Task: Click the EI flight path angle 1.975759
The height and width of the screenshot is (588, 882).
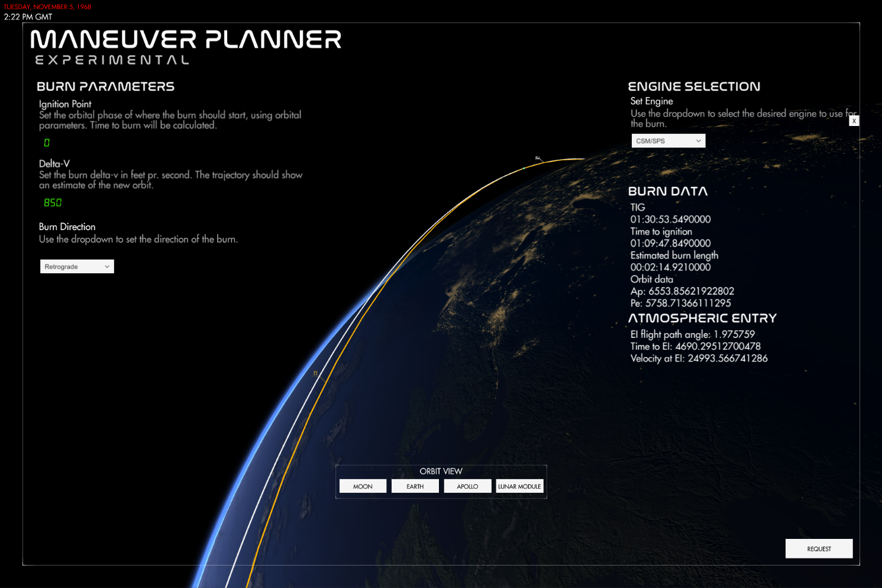Action: [692, 334]
